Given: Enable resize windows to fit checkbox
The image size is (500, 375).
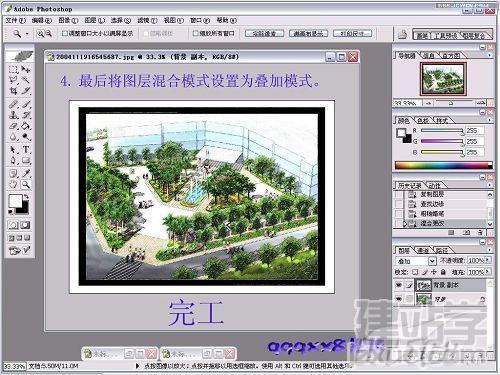Looking at the screenshot, I should (x=65, y=33).
